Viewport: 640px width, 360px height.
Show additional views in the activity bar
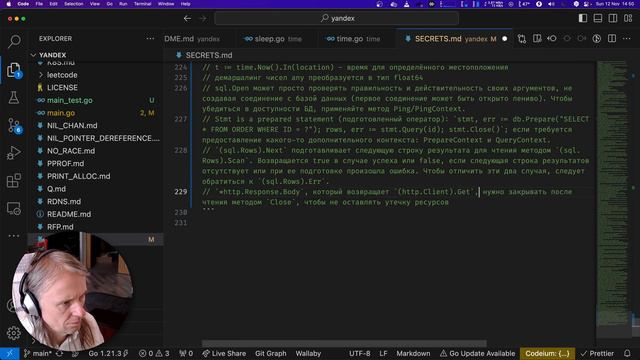[x=14, y=236]
